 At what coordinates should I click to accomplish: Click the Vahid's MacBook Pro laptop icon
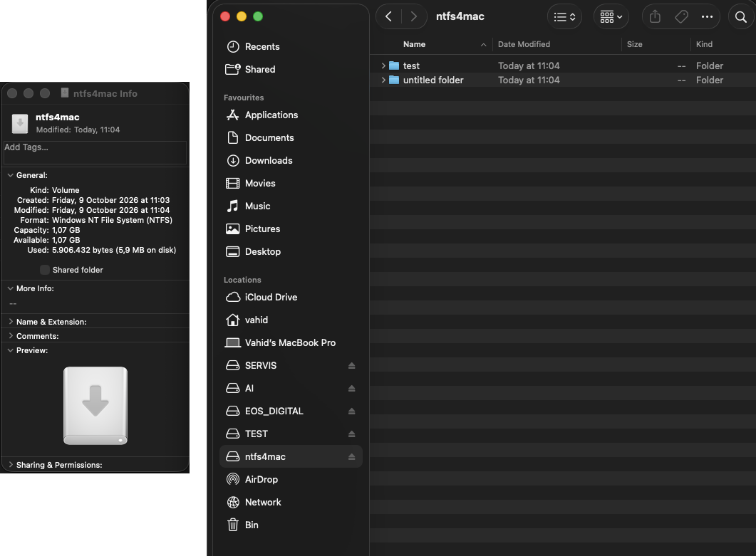(x=233, y=342)
